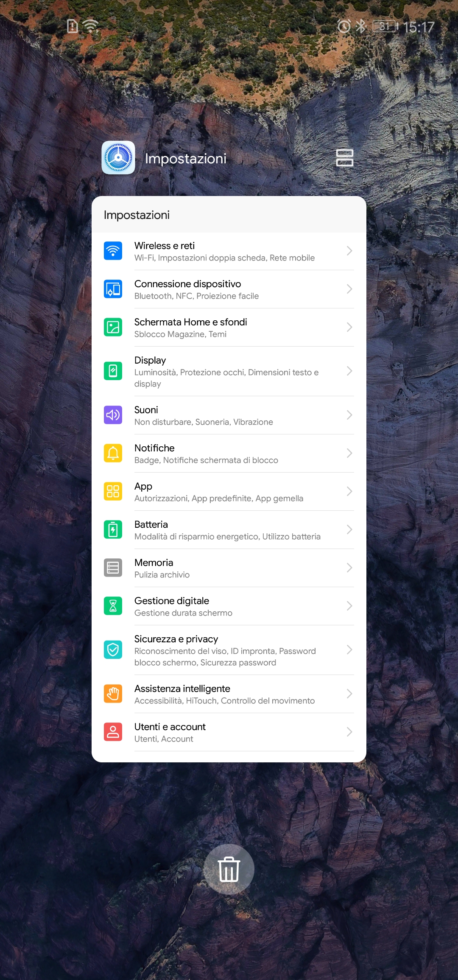This screenshot has width=458, height=980.
Task: Open Utenti e account entry
Action: pyautogui.click(x=229, y=732)
